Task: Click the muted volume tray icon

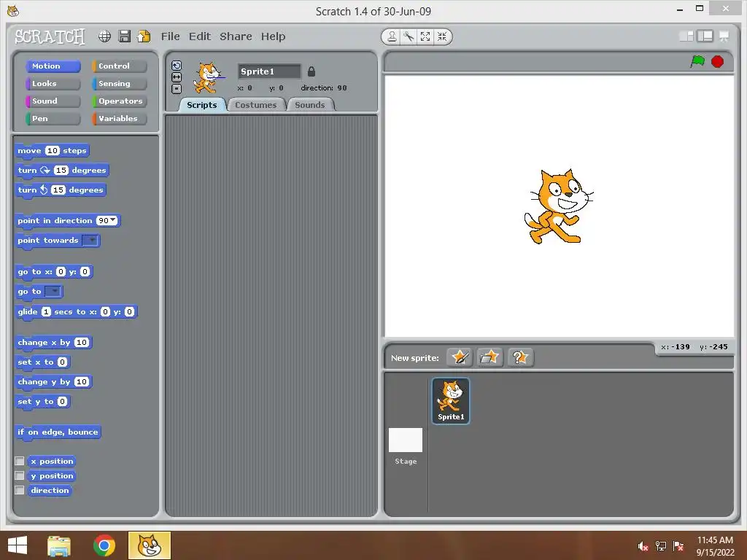Action: coord(643,546)
